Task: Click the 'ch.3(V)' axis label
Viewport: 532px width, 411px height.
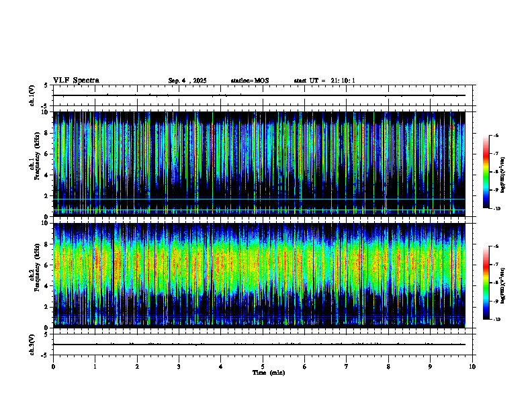Action: click(x=32, y=345)
